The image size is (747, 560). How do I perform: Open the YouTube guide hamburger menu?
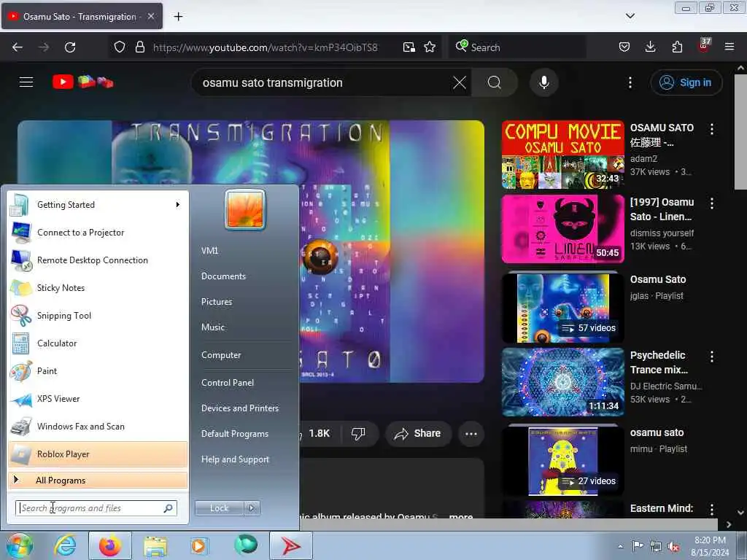click(x=26, y=82)
